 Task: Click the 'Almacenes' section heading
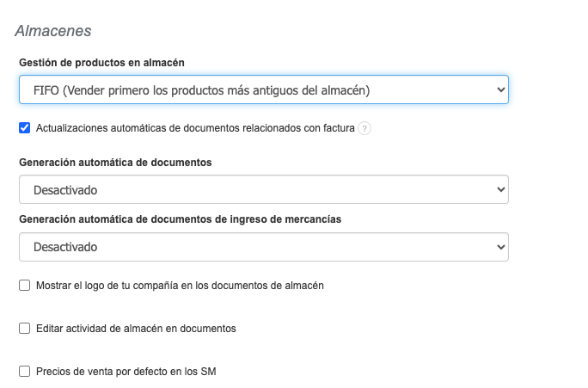tap(53, 31)
